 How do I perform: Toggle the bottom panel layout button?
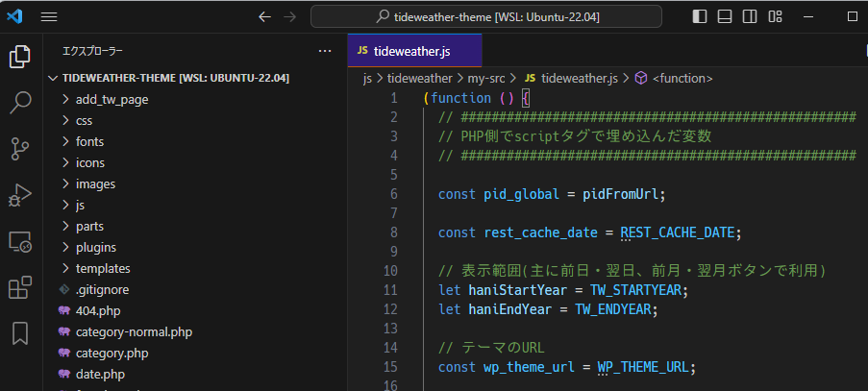(x=725, y=16)
